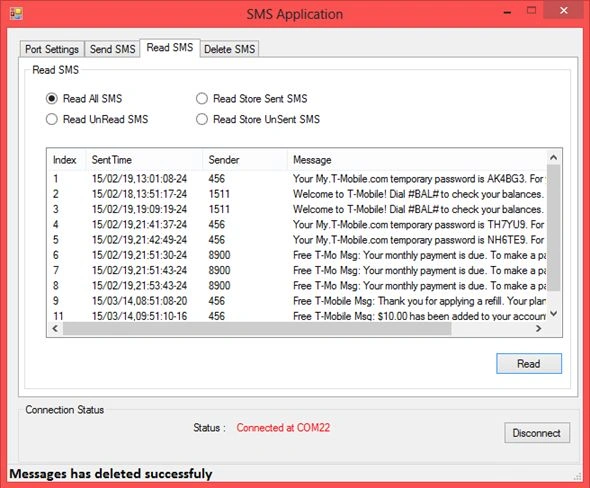The height and width of the screenshot is (488, 590).
Task: Open the Send SMS tab
Action: (x=113, y=49)
